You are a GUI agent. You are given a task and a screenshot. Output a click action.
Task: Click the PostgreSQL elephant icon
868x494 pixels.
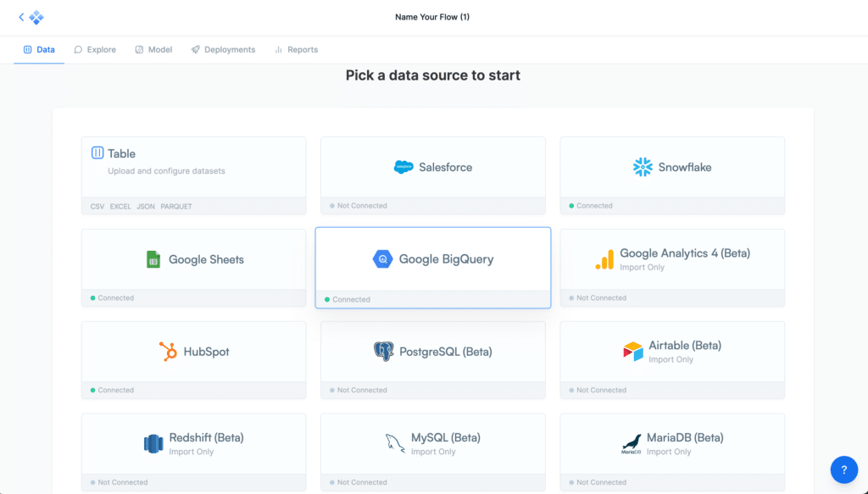pos(384,352)
